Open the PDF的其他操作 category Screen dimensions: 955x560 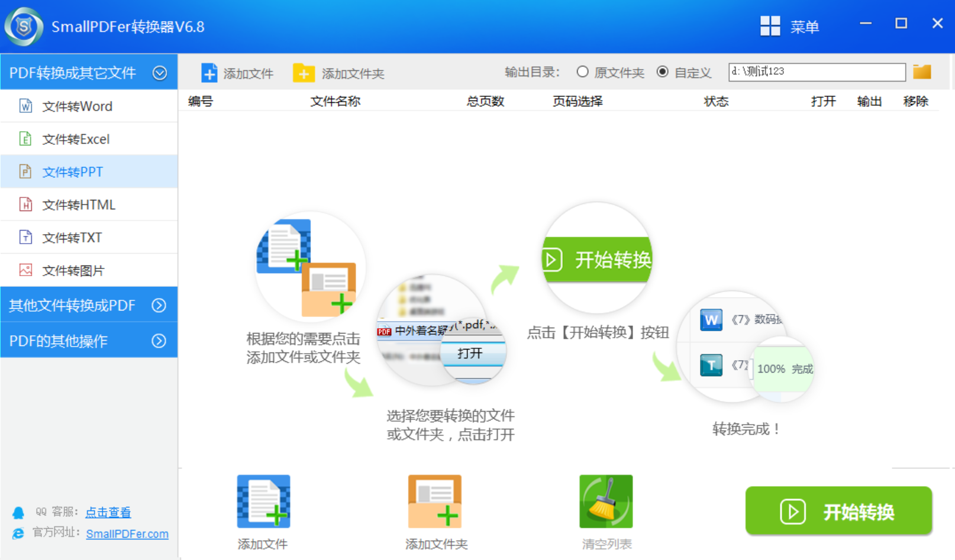tap(89, 340)
